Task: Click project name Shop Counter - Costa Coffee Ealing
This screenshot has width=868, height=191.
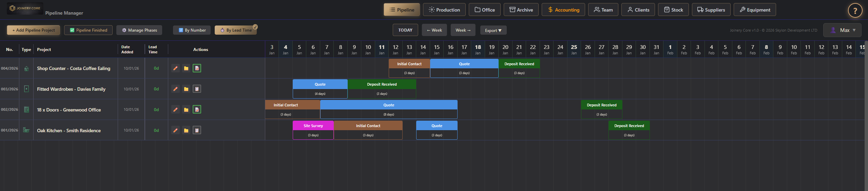Action: [x=74, y=68]
